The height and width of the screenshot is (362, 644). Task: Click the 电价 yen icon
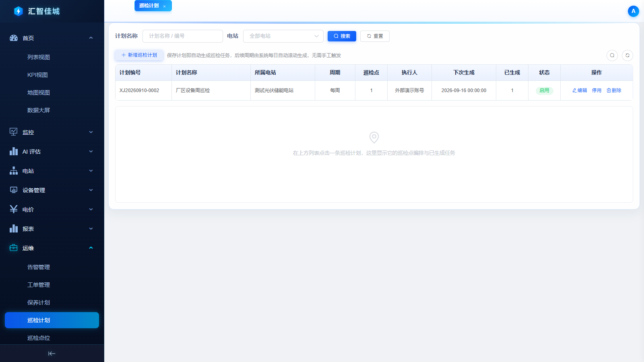pos(14,209)
